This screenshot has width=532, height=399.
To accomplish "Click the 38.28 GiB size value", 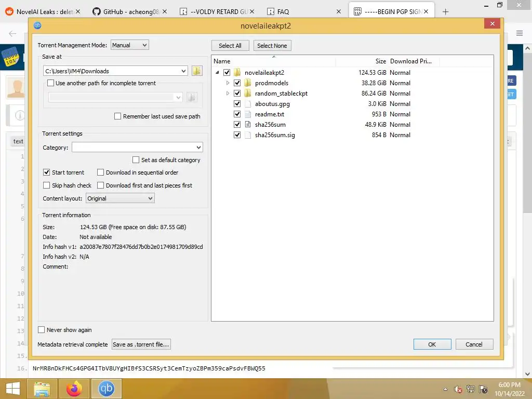I will tap(374, 83).
